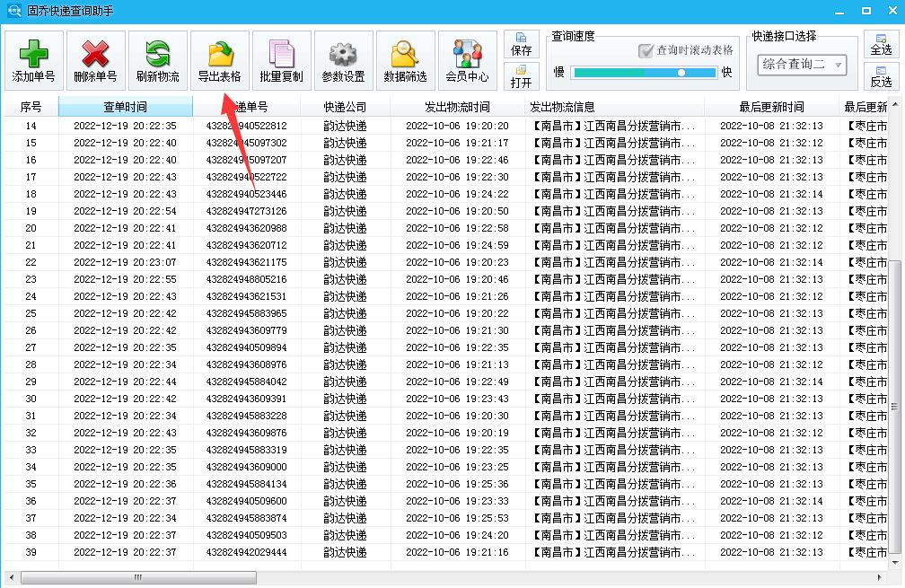This screenshot has width=905, height=588.
Task: Adjust the 查询速度 speed slider handle
Action: click(681, 73)
